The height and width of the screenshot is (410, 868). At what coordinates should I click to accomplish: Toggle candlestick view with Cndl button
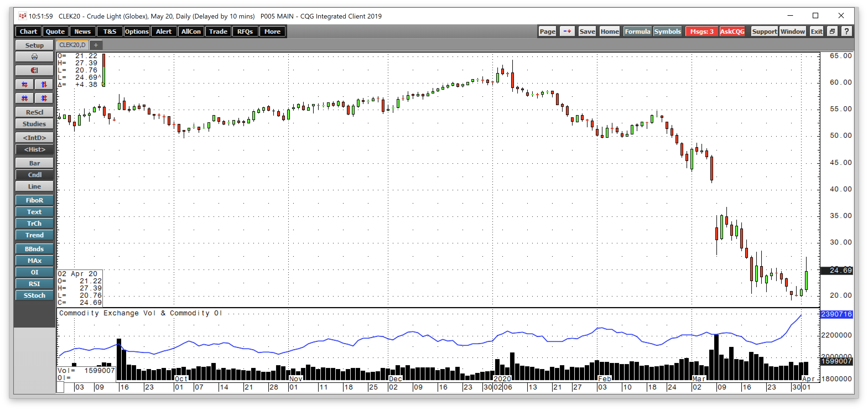pyautogui.click(x=34, y=175)
